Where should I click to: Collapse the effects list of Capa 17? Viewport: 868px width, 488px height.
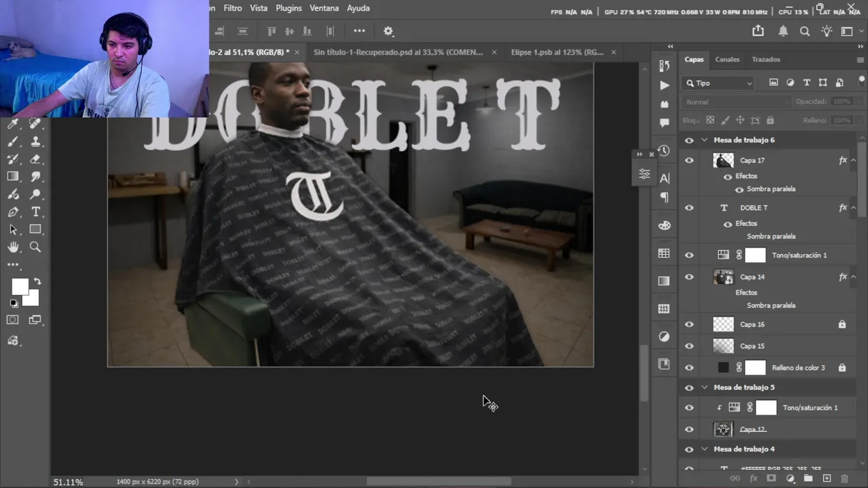(x=853, y=161)
